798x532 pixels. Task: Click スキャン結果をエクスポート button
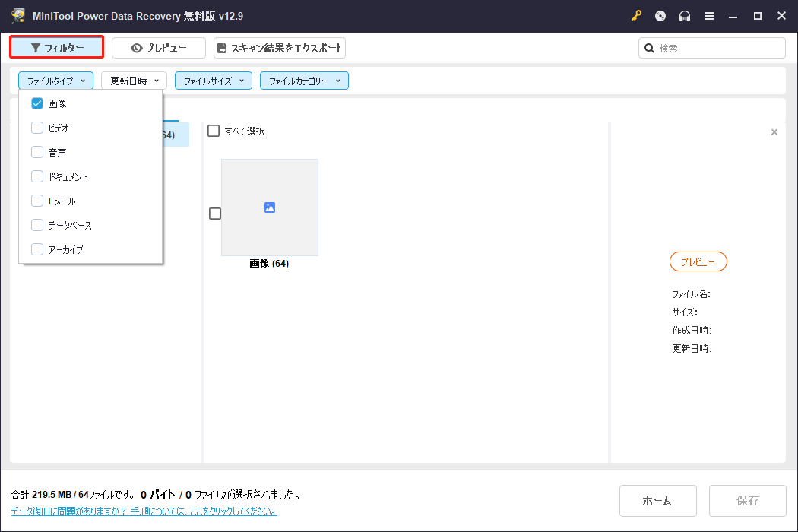coord(280,48)
